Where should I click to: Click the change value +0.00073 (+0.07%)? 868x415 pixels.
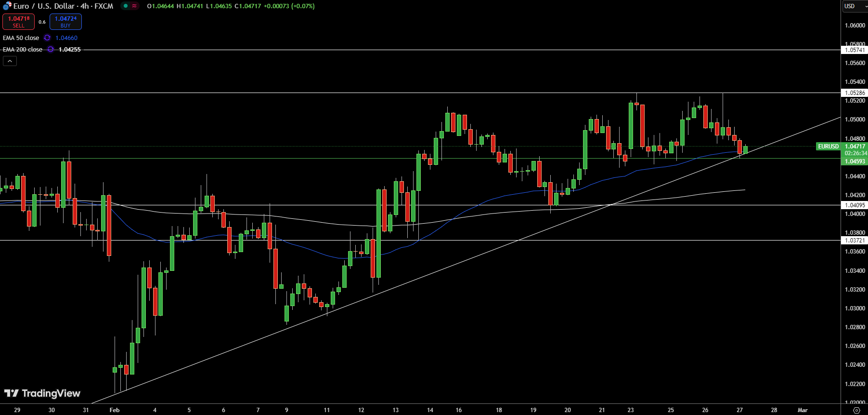point(289,6)
